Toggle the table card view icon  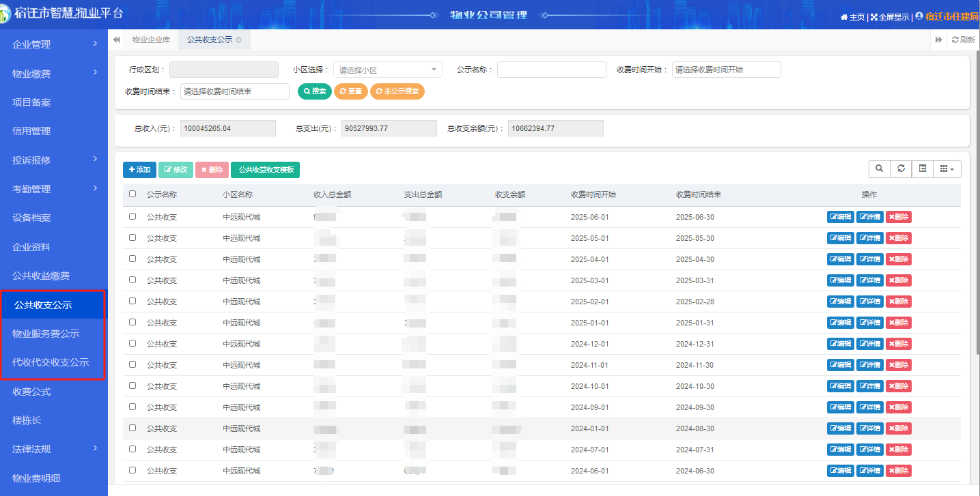(x=923, y=169)
